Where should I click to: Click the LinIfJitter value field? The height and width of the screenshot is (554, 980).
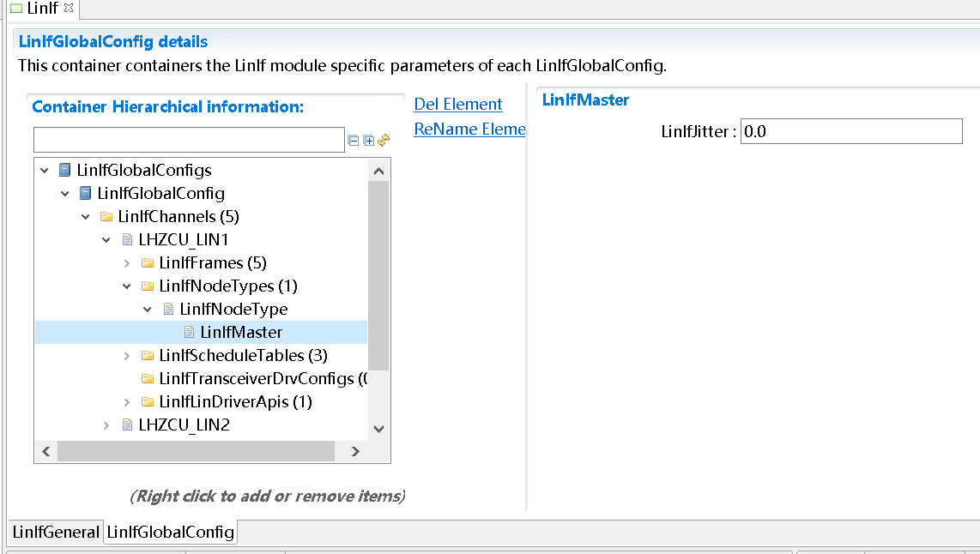850,131
